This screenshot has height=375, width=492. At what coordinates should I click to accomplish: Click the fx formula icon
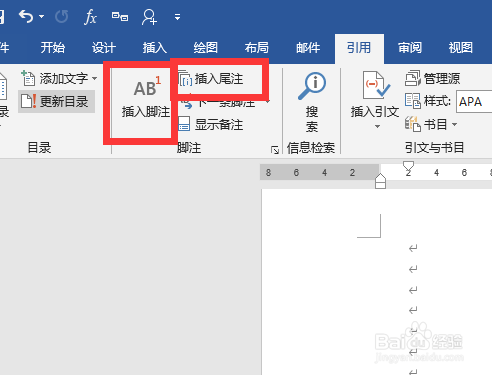90,17
